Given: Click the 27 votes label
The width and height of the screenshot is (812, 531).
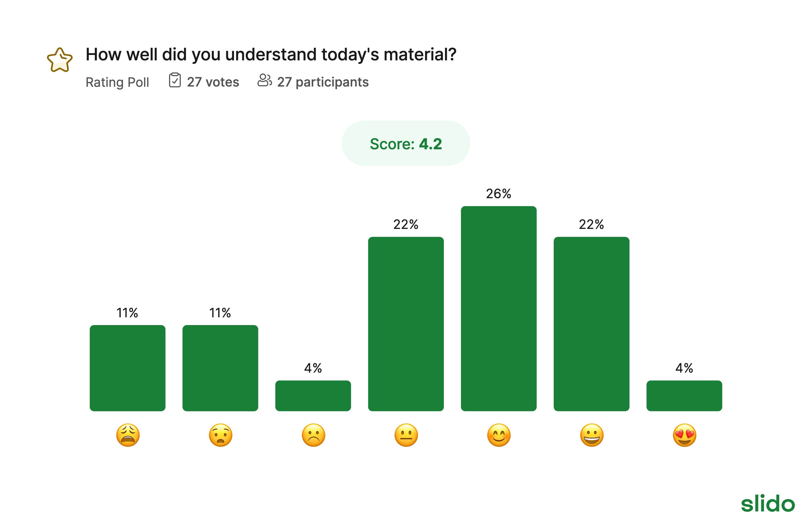Looking at the screenshot, I should (x=213, y=82).
